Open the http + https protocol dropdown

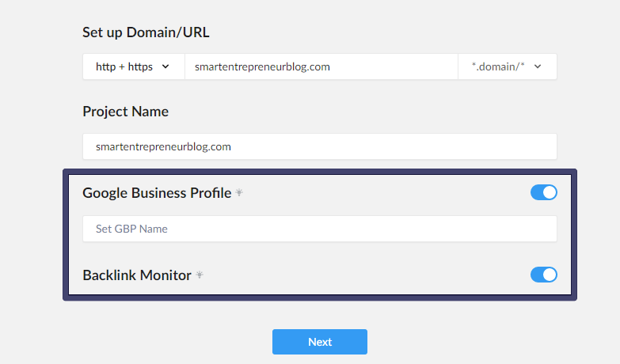134,66
